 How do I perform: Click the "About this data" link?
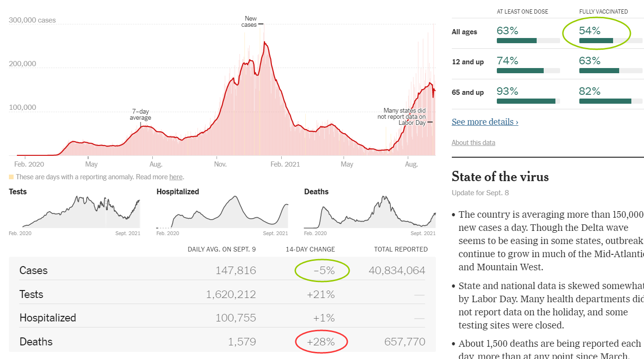(473, 143)
